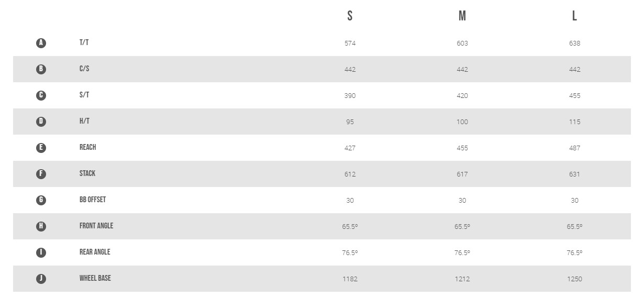Click the REACH row label
Image resolution: width=644 pixels, height=308 pixels.
coord(87,147)
